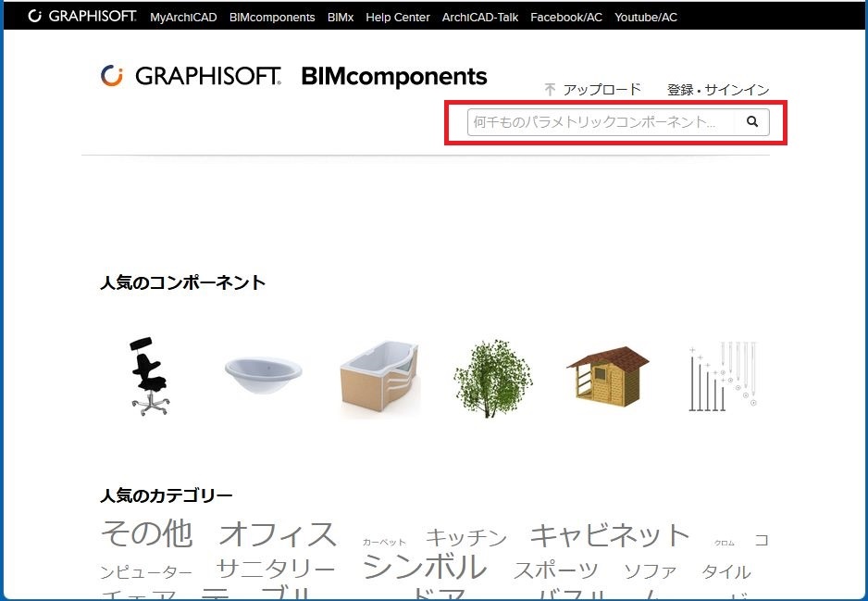Open ArchiCAD-Talk forum link
This screenshot has height=601, width=868.
[480, 18]
